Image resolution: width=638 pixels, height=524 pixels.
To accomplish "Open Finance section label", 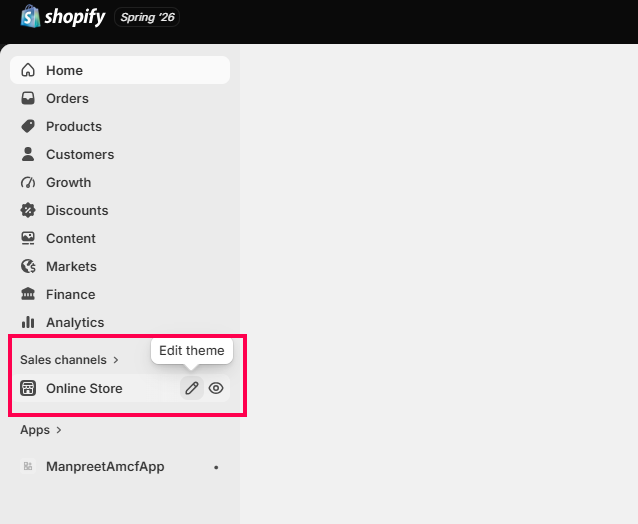I will [x=70, y=295].
